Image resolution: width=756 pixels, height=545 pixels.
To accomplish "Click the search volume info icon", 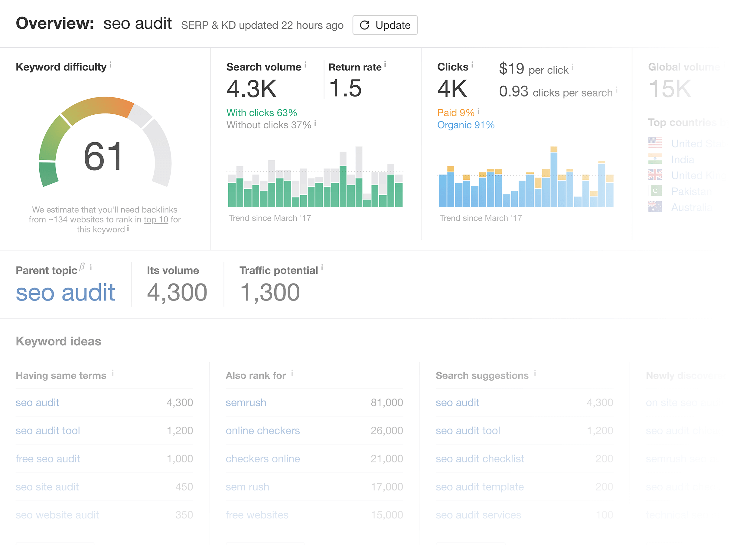I will pyautogui.click(x=305, y=64).
